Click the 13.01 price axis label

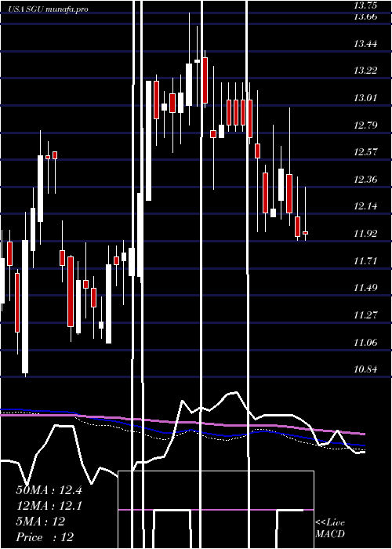point(365,97)
